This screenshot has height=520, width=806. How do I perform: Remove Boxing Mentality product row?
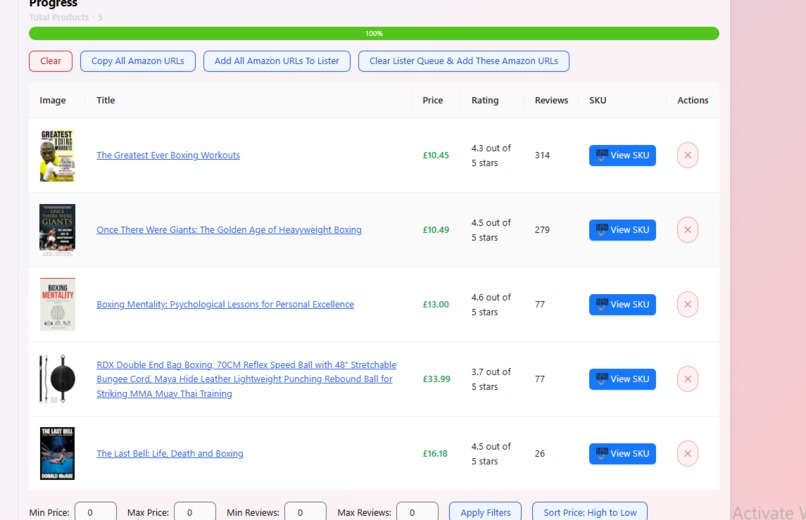[687, 304]
